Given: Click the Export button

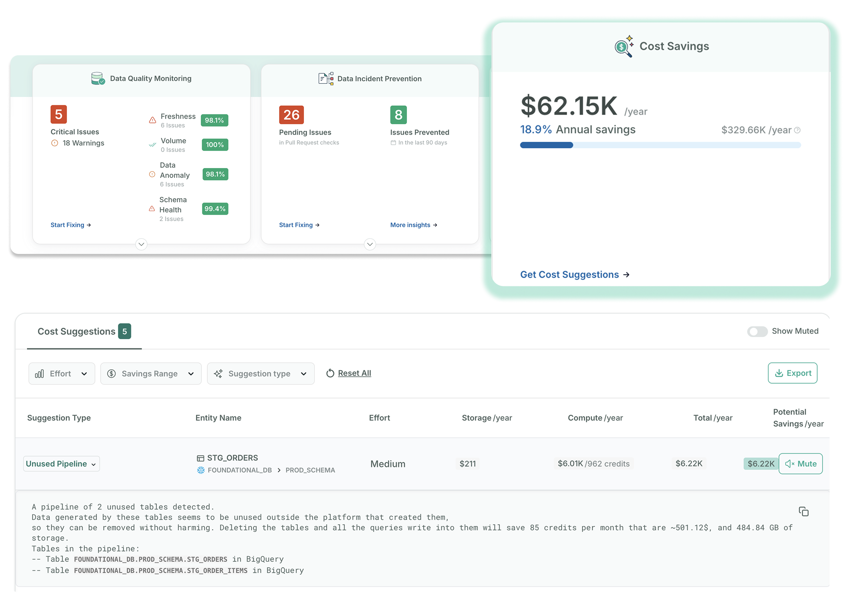Looking at the screenshot, I should [x=792, y=373].
